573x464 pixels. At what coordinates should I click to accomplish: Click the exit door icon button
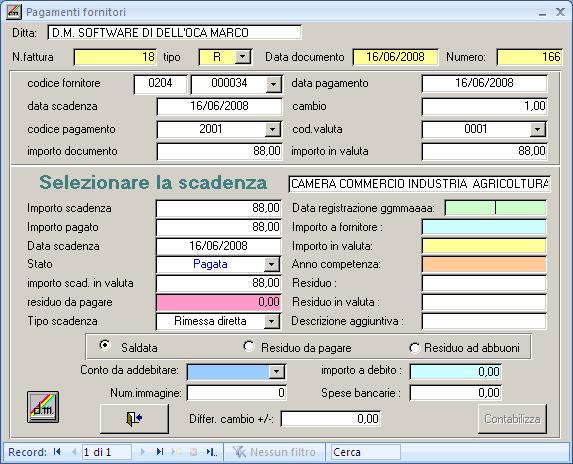pyautogui.click(x=134, y=419)
